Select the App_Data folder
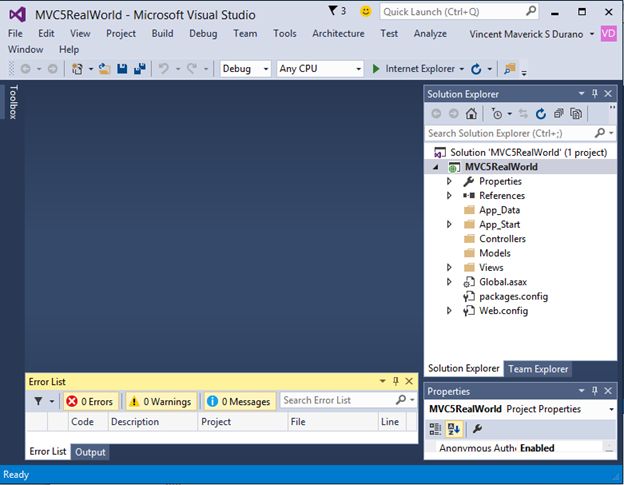Screen dimensions: 624x485 click(x=499, y=210)
